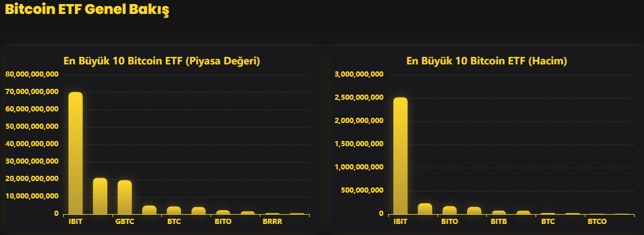644x235 pixels.
Task: Click the BITB x-axis label in the Hacim chart
Action: pos(499,222)
